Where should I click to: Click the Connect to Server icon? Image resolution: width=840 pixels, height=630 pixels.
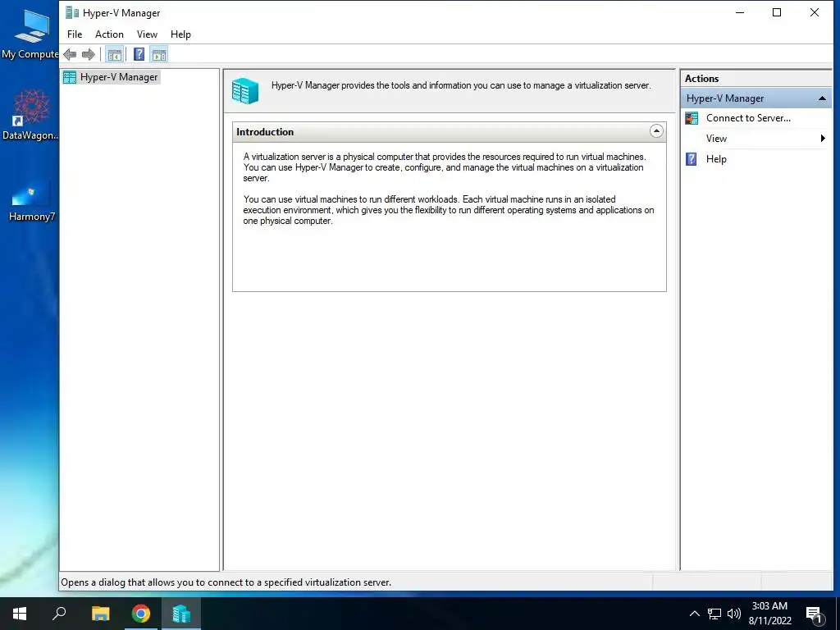[x=692, y=118]
